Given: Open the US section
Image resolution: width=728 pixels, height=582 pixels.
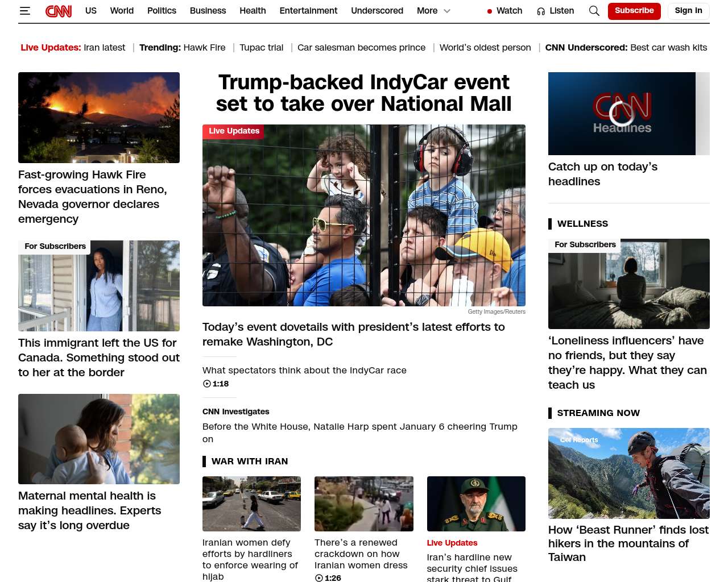Looking at the screenshot, I should 91,11.
